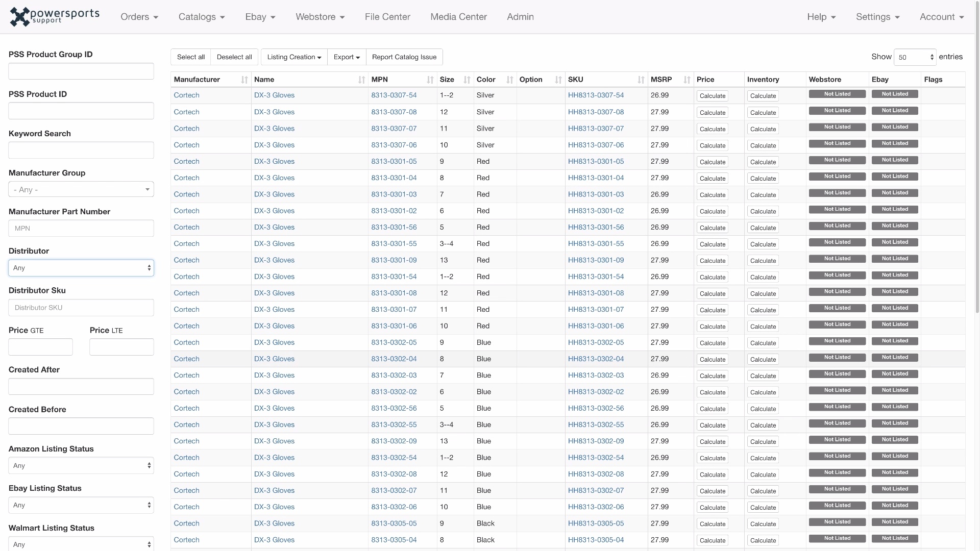Sort table by Name column arrows
Viewport: 980px width, 551px height.
pyautogui.click(x=361, y=80)
